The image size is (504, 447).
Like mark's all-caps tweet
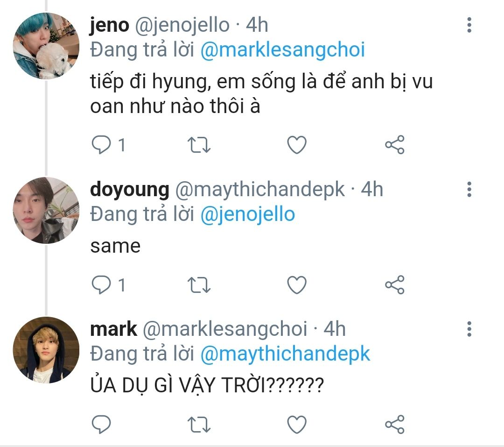[296, 424]
